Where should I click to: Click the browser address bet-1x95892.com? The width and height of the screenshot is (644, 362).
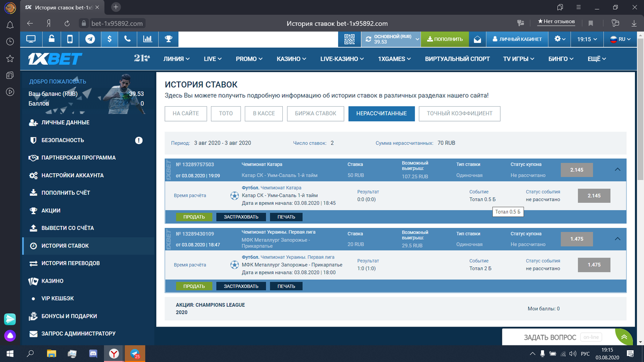[117, 24]
